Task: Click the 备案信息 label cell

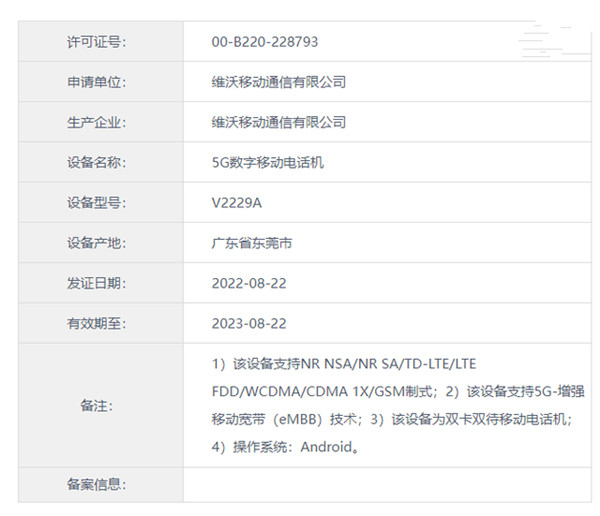Action: [97, 485]
